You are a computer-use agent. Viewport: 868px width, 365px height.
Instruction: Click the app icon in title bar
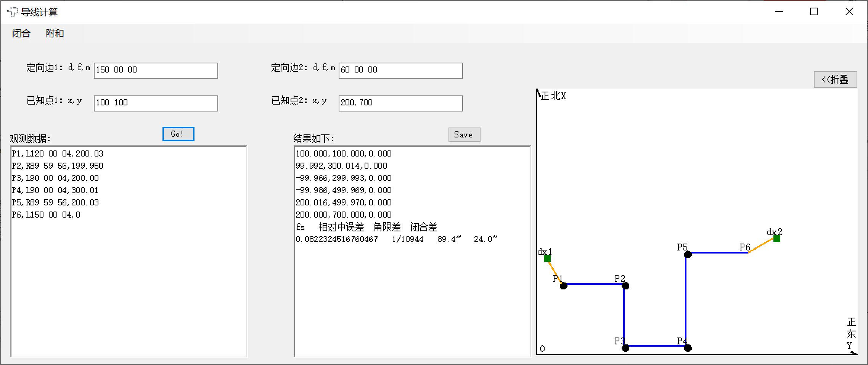pos(13,12)
